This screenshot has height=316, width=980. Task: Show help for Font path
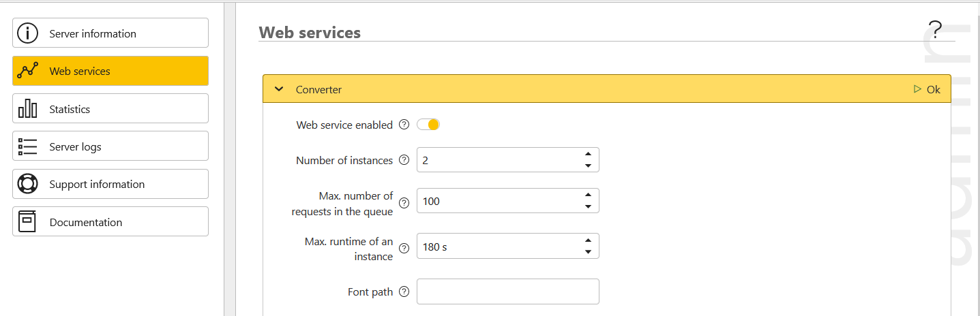(x=404, y=291)
